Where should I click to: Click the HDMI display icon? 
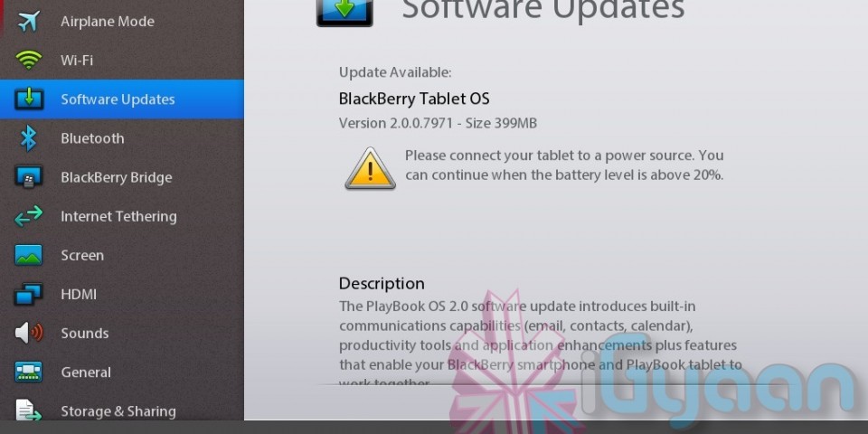(29, 294)
